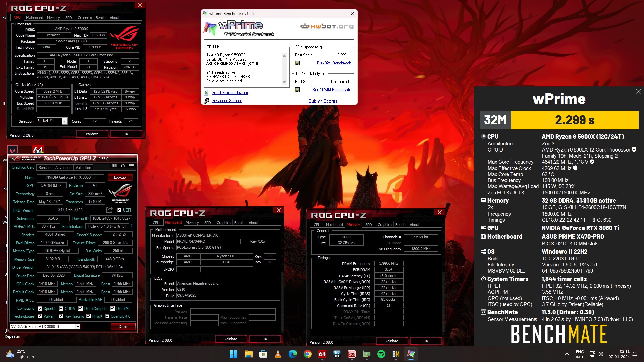Open File Explorer from taskbar
The image size is (644, 362).
tap(248, 354)
